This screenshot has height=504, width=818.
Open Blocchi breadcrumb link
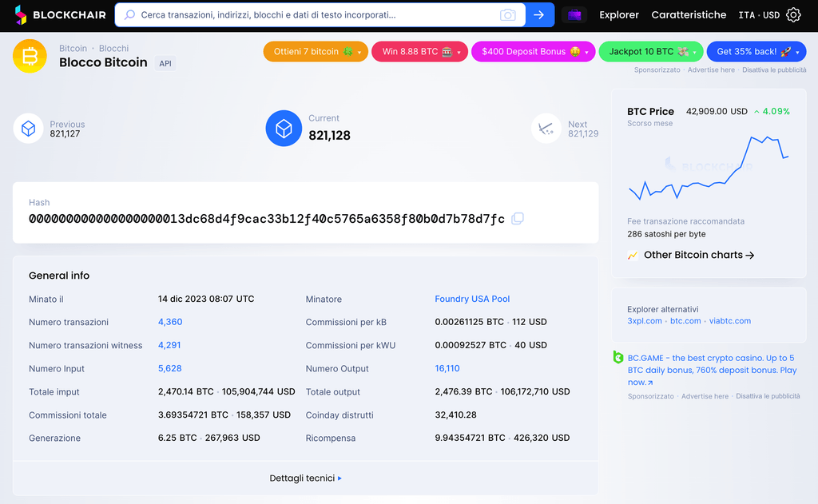113,49
